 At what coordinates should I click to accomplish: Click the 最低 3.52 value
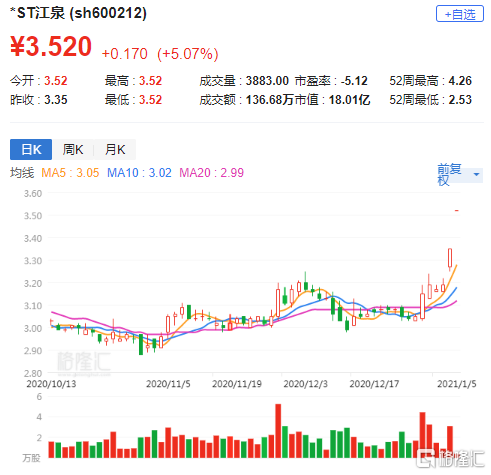coord(133,100)
